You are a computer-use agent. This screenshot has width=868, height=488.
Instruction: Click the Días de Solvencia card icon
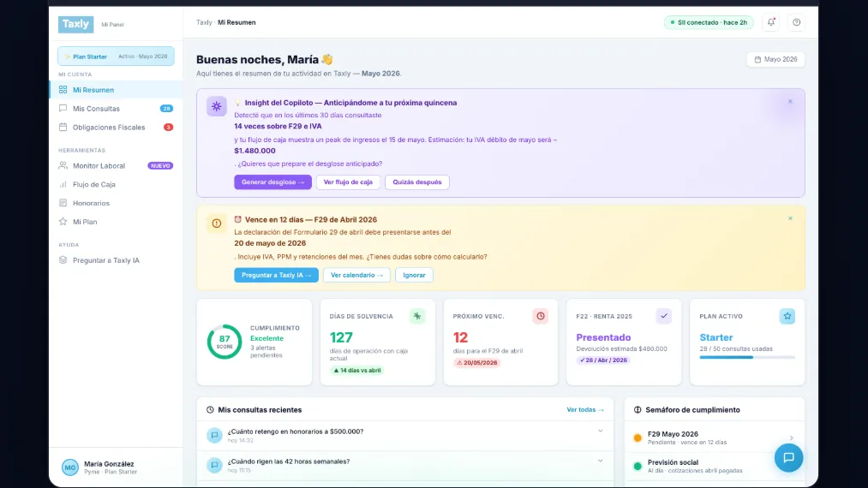coord(416,316)
